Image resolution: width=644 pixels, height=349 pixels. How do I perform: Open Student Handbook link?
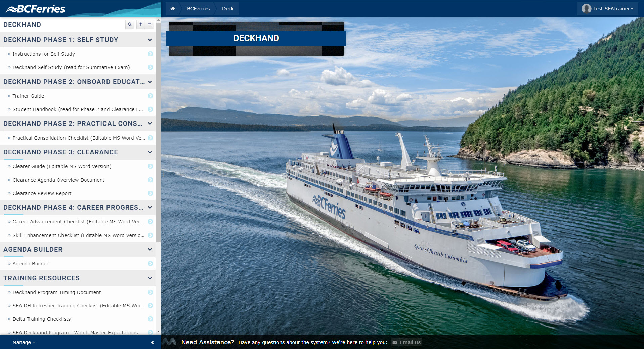click(x=78, y=109)
